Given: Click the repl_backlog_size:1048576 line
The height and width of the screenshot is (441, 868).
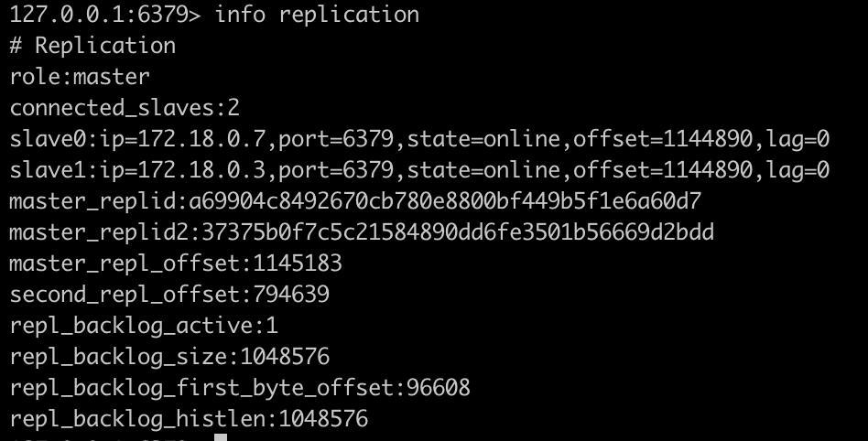Looking at the screenshot, I should [169, 357].
